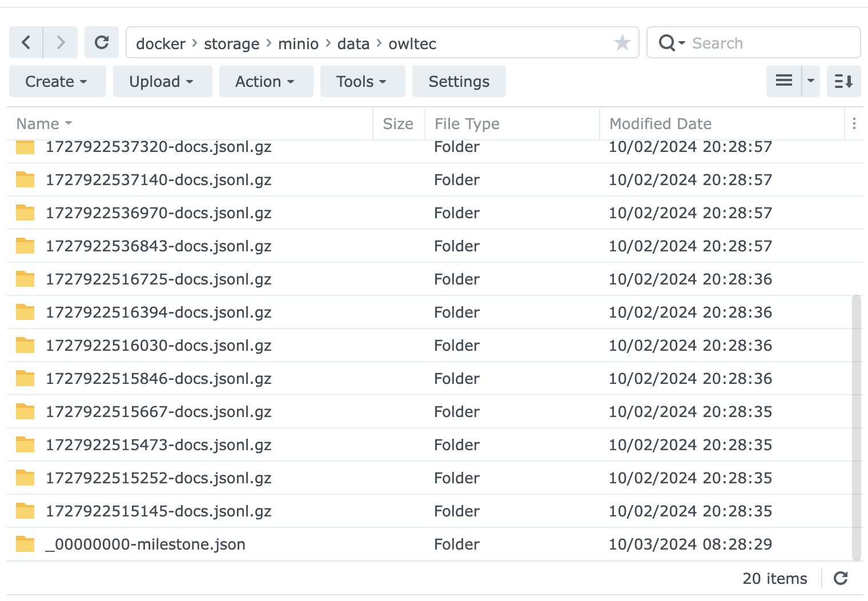
Task: Open the Create dropdown menu
Action: (57, 81)
